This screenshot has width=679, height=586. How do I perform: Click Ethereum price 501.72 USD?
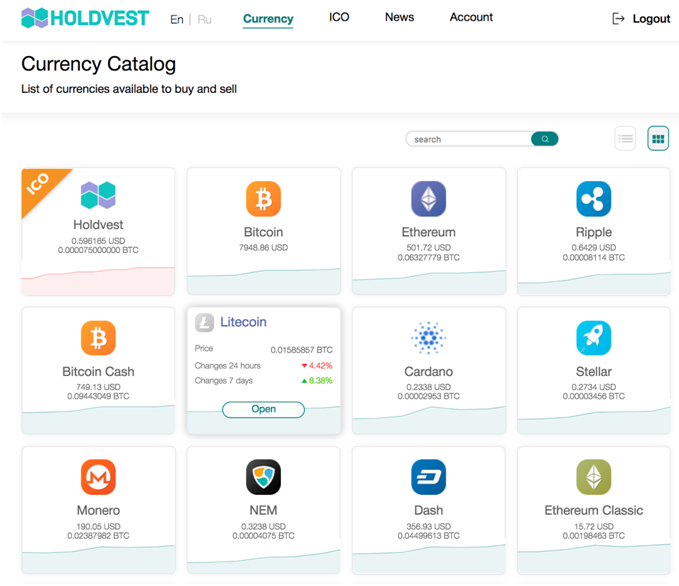pyautogui.click(x=428, y=248)
